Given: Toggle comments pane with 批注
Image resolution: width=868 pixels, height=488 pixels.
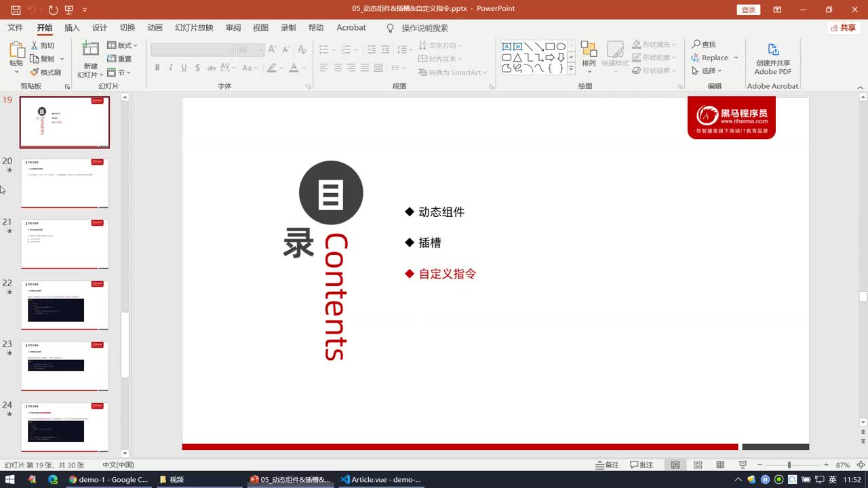Looking at the screenshot, I should 642,465.
